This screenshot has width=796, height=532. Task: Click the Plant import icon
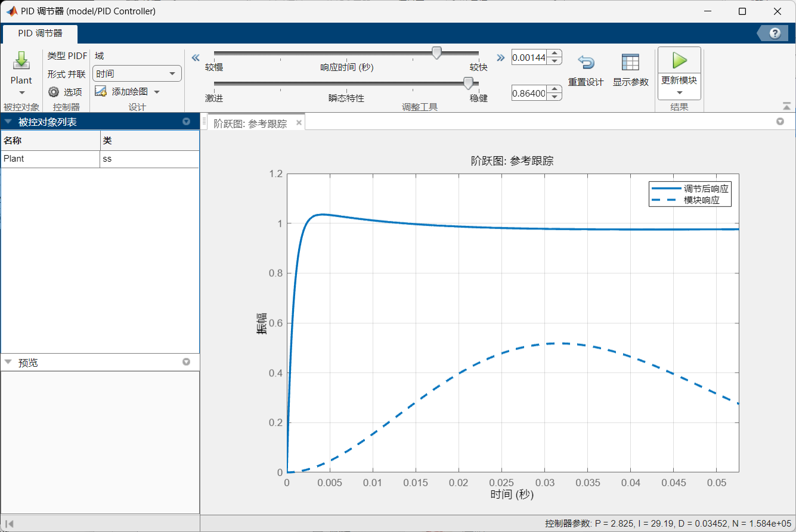point(21,60)
